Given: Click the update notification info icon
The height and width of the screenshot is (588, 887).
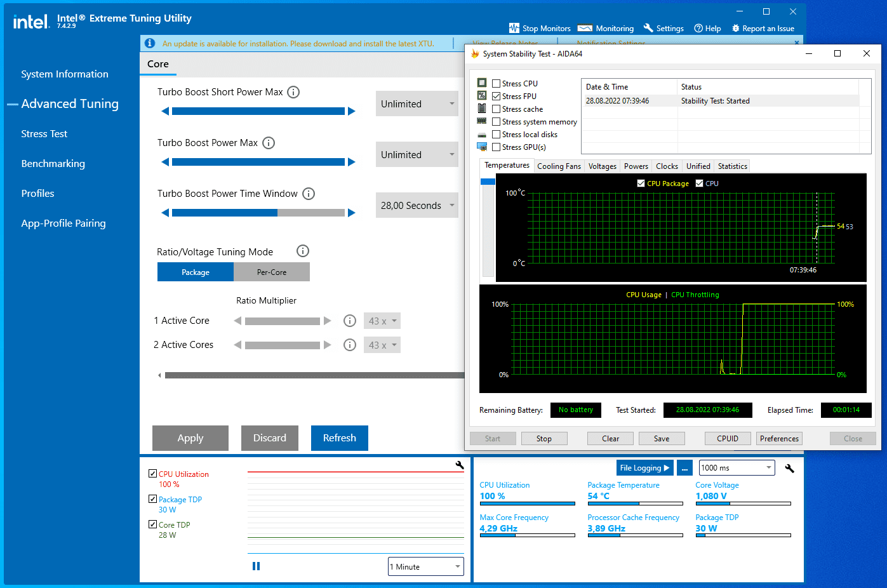Looking at the screenshot, I should click(150, 43).
